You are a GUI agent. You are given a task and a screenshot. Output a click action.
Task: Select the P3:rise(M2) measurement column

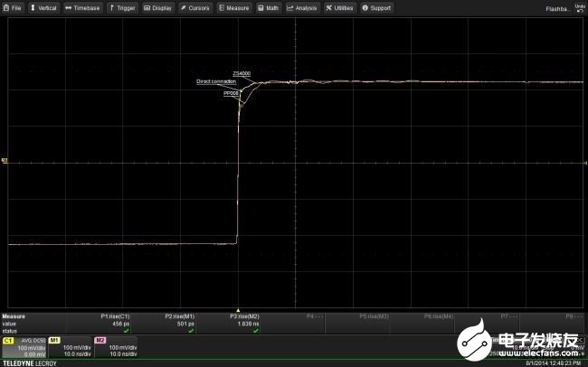click(x=228, y=324)
